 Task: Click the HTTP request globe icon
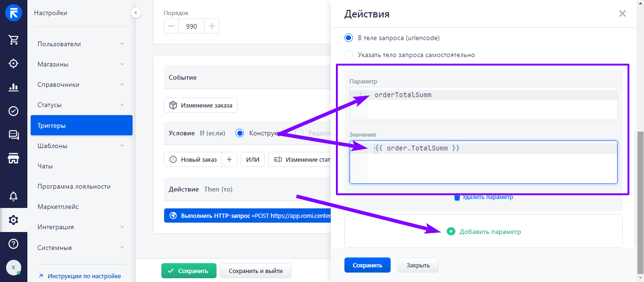click(x=173, y=216)
